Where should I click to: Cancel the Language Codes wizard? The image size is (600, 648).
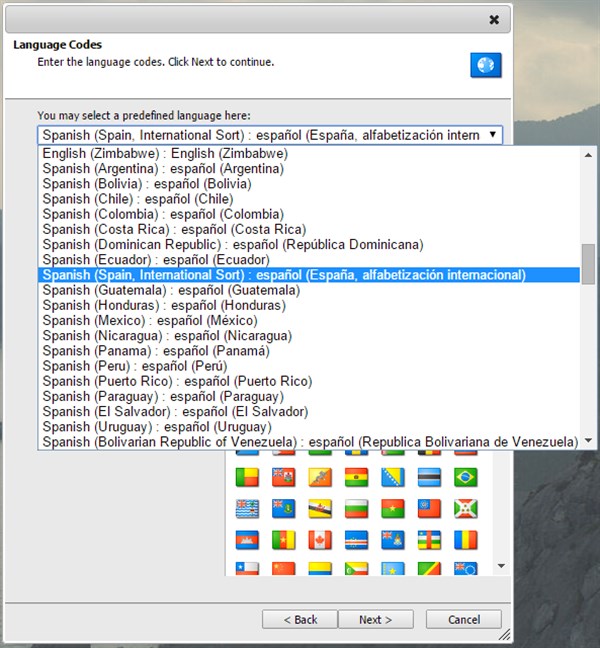tap(464, 619)
